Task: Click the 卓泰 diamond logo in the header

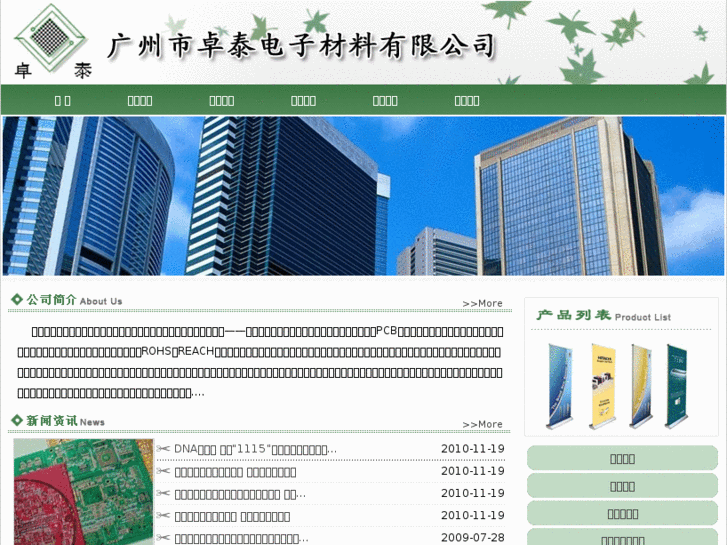Action: coord(51,41)
